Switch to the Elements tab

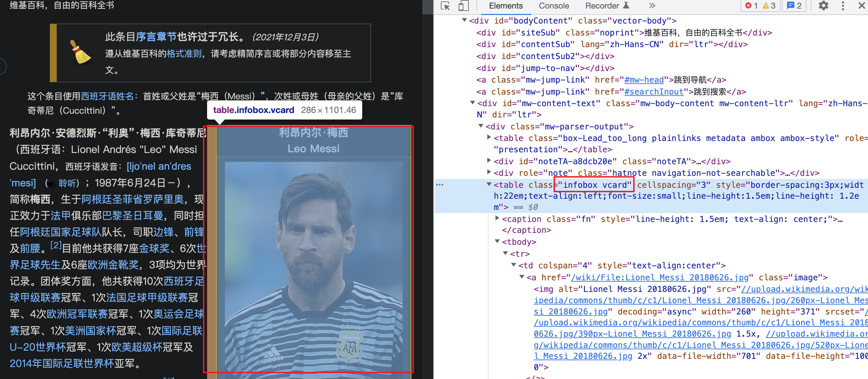click(506, 6)
